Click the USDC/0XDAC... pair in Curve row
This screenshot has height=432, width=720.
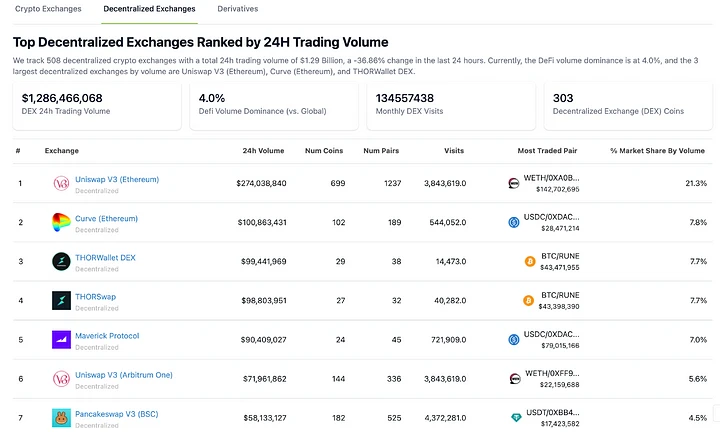coord(551,217)
